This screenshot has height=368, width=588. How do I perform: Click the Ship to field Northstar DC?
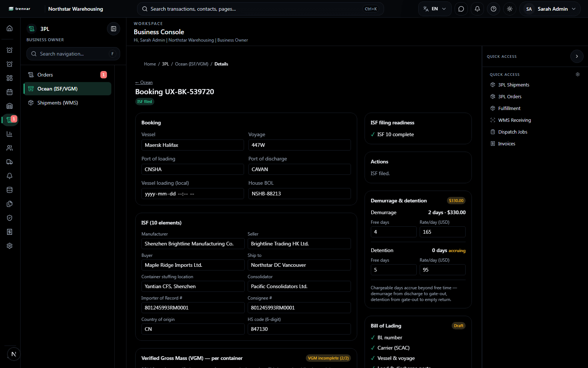[299, 265]
